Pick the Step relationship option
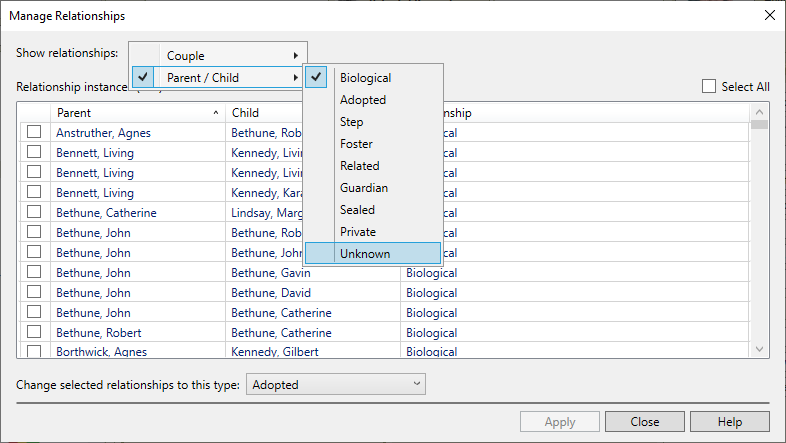This screenshot has height=443, width=786. [353, 122]
